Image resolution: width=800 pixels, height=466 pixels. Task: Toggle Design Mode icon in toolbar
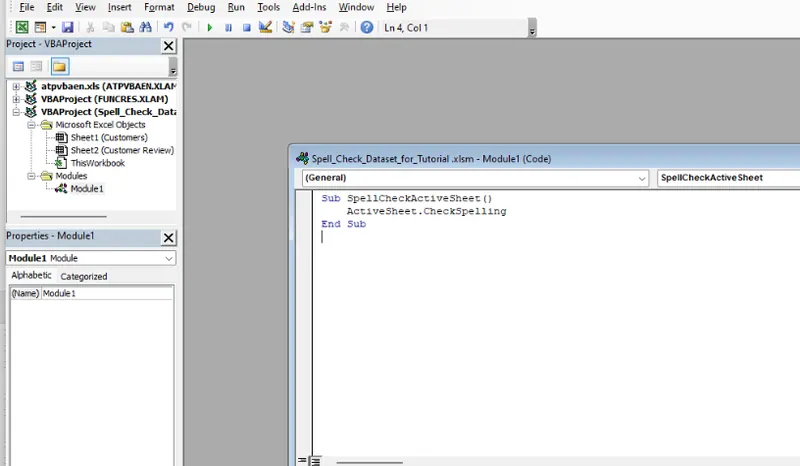pyautogui.click(x=266, y=27)
